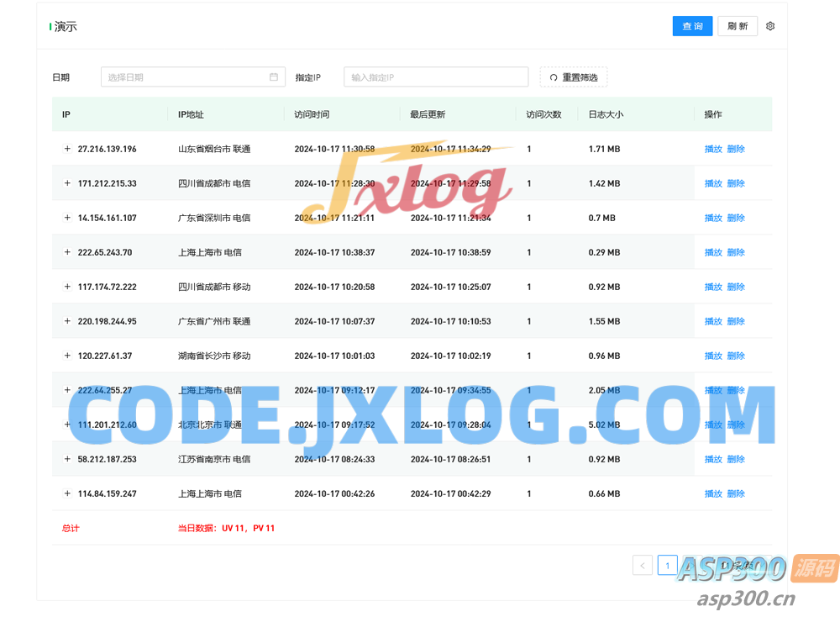The height and width of the screenshot is (617, 840).
Task: Play recording for 220.198.244.95
Action: click(713, 321)
